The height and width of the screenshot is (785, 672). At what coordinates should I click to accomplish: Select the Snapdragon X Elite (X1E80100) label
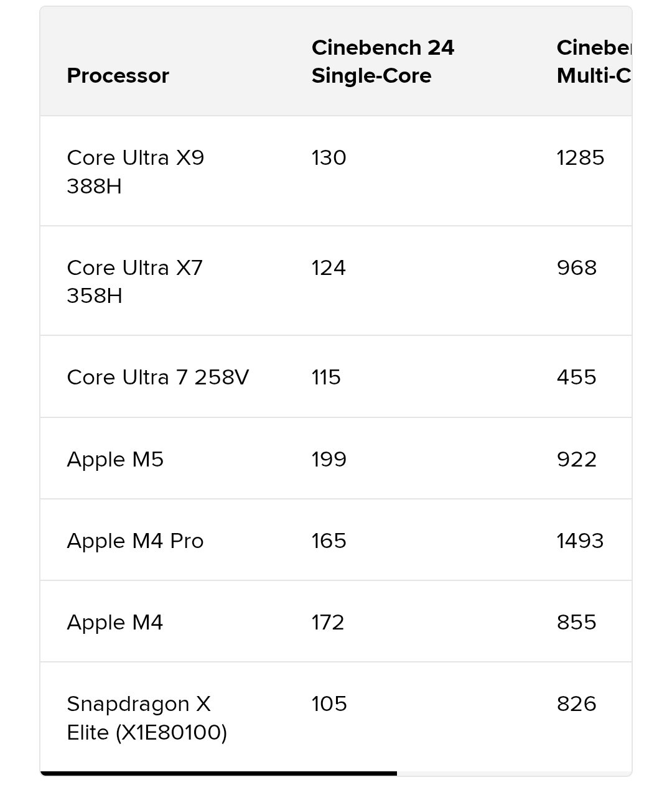point(147,718)
